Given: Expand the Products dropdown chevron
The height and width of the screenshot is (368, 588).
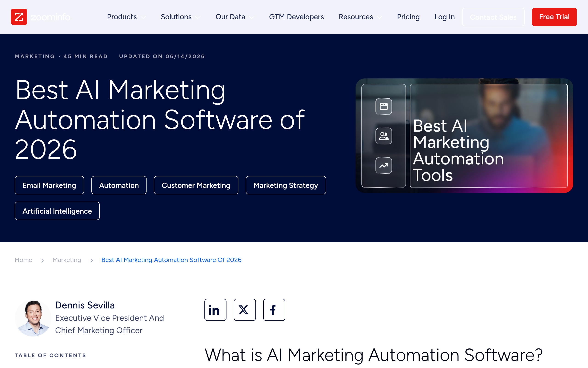Looking at the screenshot, I should point(143,17).
